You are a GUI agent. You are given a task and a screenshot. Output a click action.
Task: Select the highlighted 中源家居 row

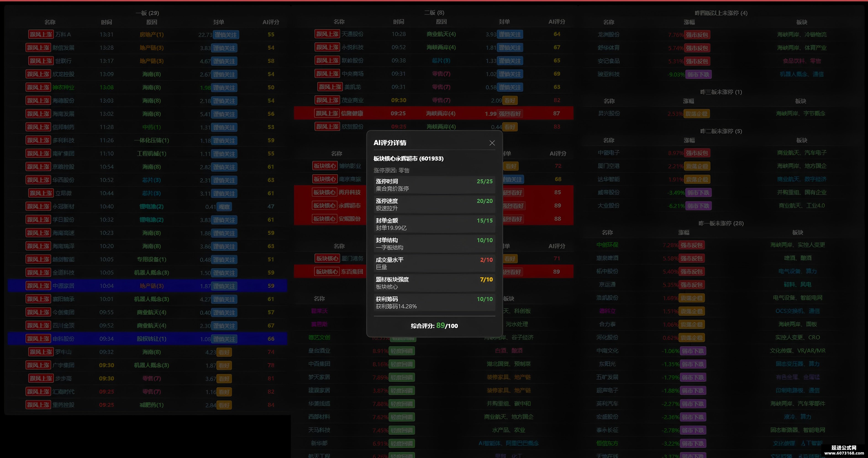click(147, 286)
